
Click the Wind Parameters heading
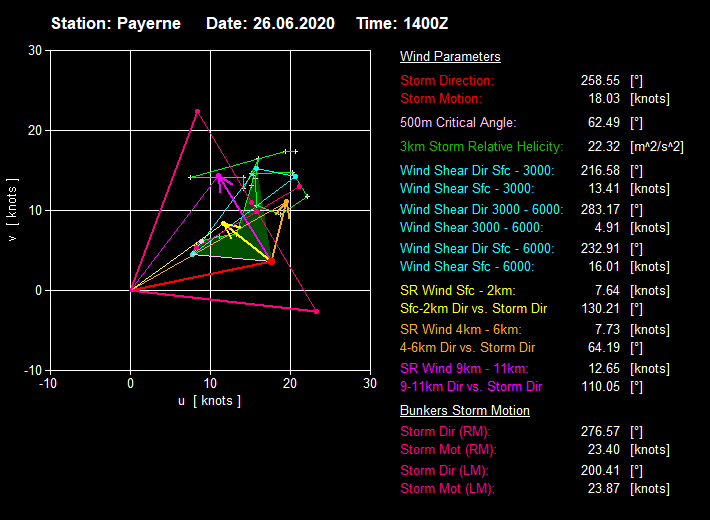[x=450, y=57]
